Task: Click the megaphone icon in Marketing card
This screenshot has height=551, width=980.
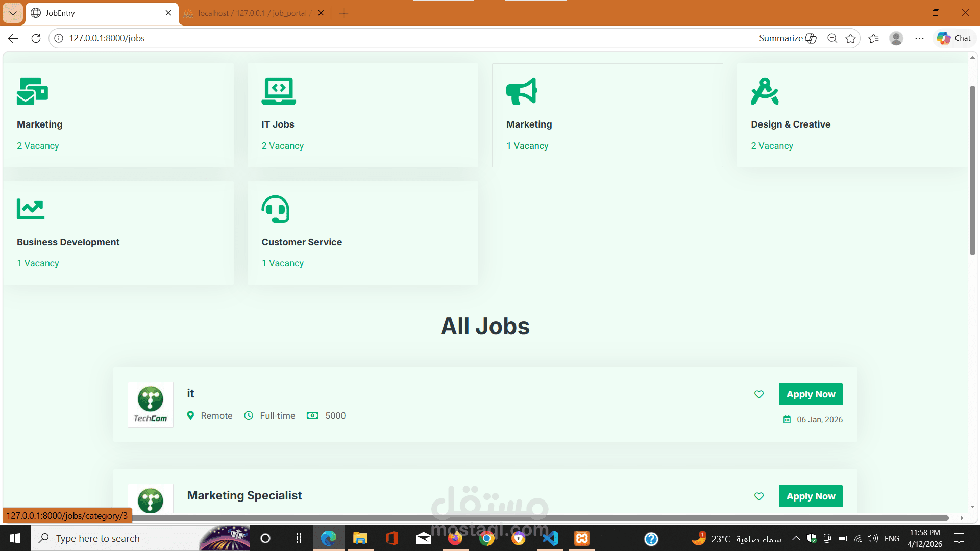Action: click(x=522, y=91)
